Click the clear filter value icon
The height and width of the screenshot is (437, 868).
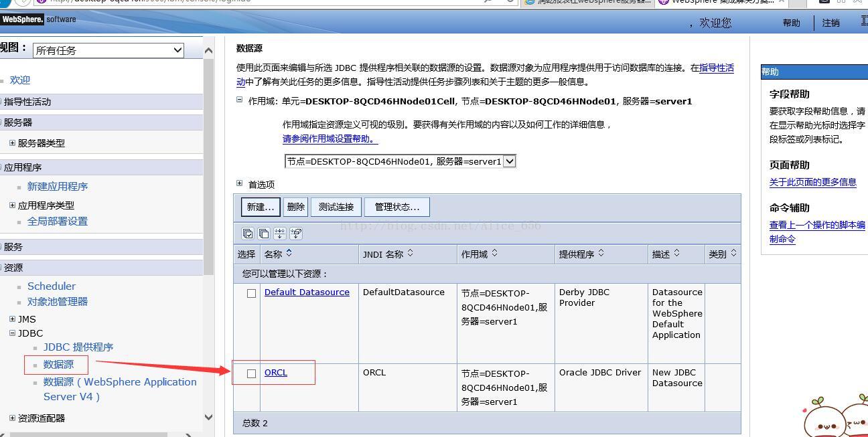[296, 234]
